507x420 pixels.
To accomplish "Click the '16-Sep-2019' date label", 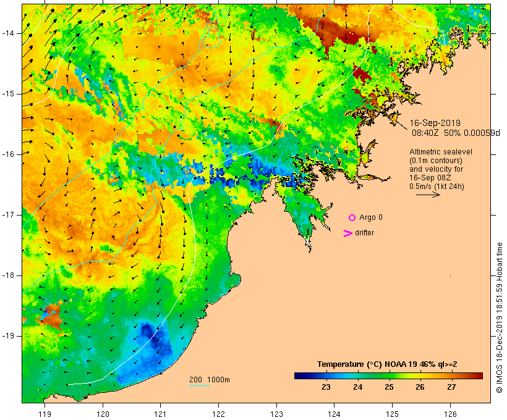I will [435, 123].
